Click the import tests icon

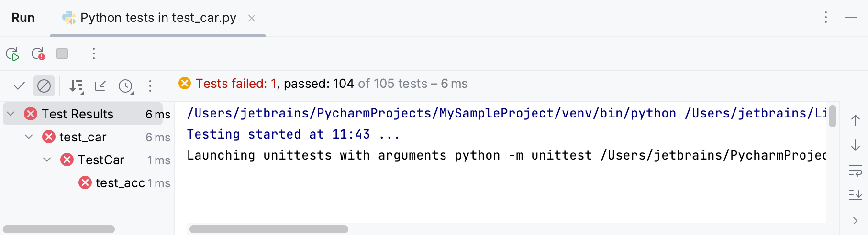click(100, 86)
